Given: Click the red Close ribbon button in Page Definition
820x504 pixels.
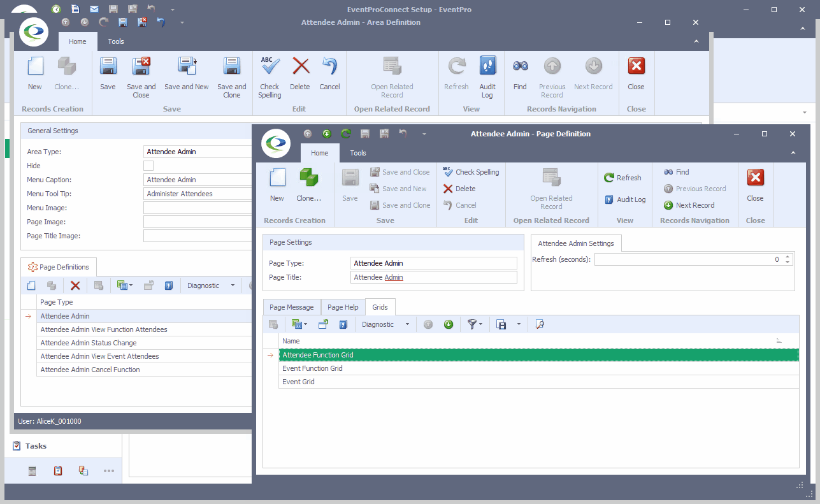Looking at the screenshot, I should pyautogui.click(x=755, y=185).
